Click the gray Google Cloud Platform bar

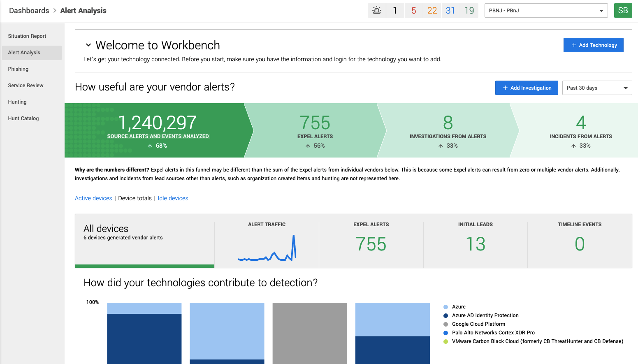click(x=310, y=334)
